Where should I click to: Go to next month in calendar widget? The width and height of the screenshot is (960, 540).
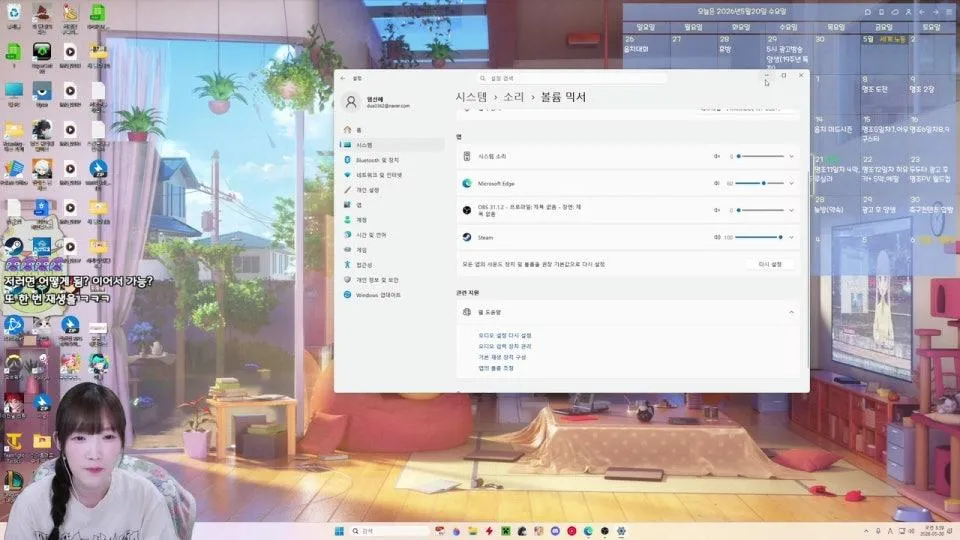point(936,12)
